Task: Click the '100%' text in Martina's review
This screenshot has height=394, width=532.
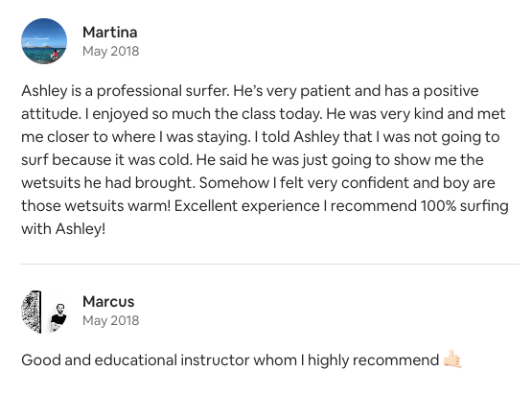Action: 438,206
